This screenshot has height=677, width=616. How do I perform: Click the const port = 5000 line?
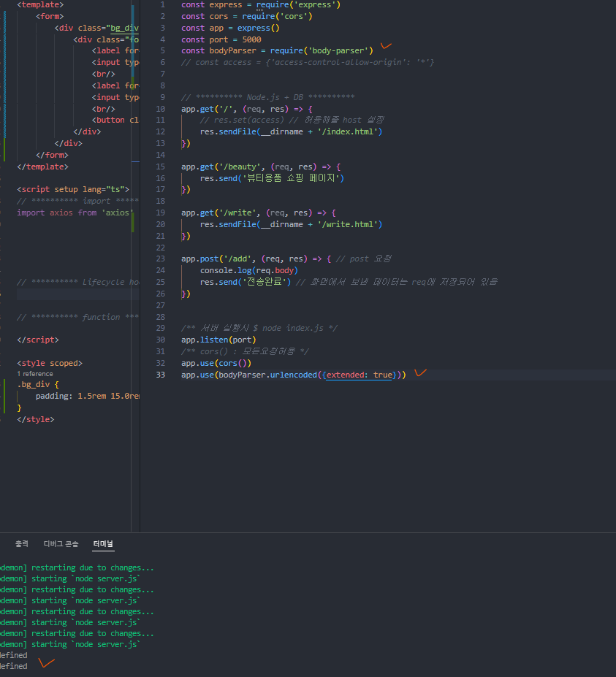(x=221, y=39)
